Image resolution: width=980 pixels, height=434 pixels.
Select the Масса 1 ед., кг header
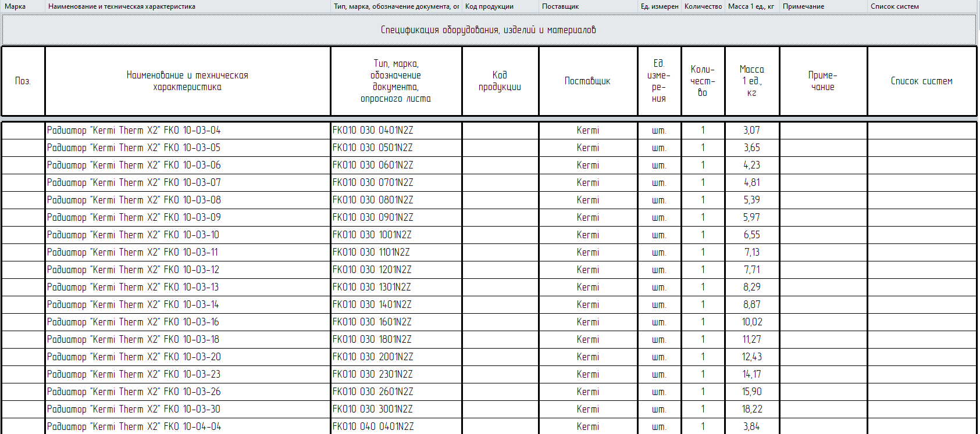coord(752,6)
